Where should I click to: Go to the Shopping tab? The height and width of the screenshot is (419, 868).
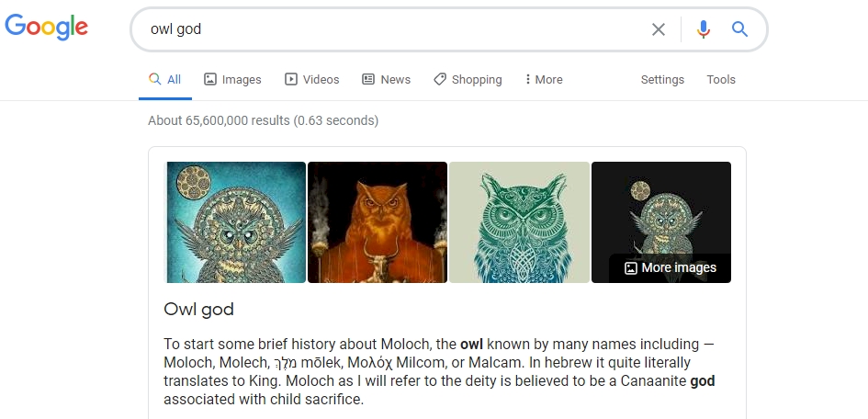pos(468,80)
